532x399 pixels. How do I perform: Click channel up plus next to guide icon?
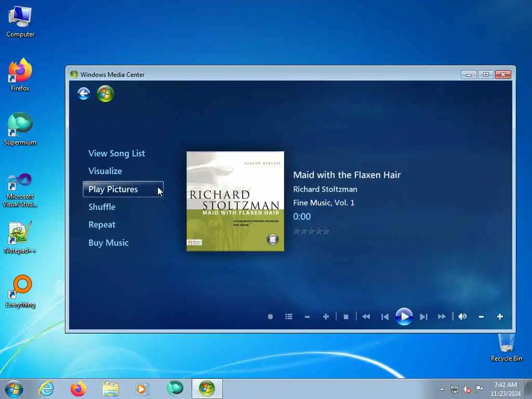[326, 316]
